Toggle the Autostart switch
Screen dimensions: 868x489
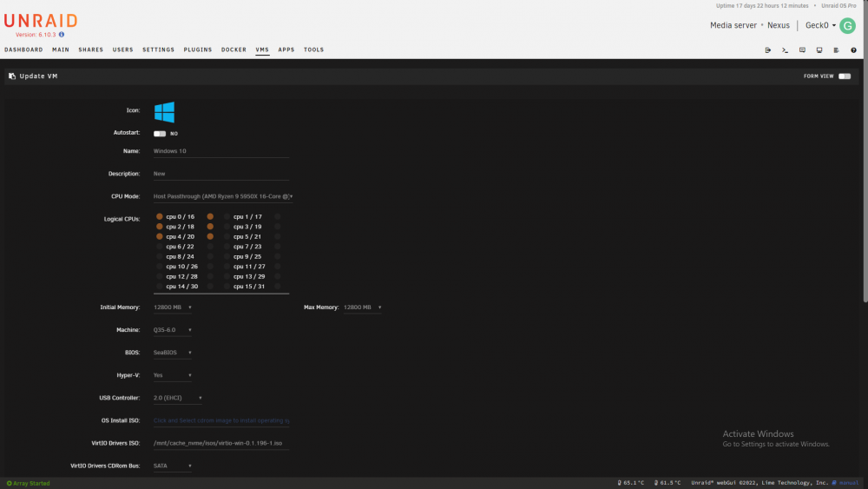click(160, 134)
